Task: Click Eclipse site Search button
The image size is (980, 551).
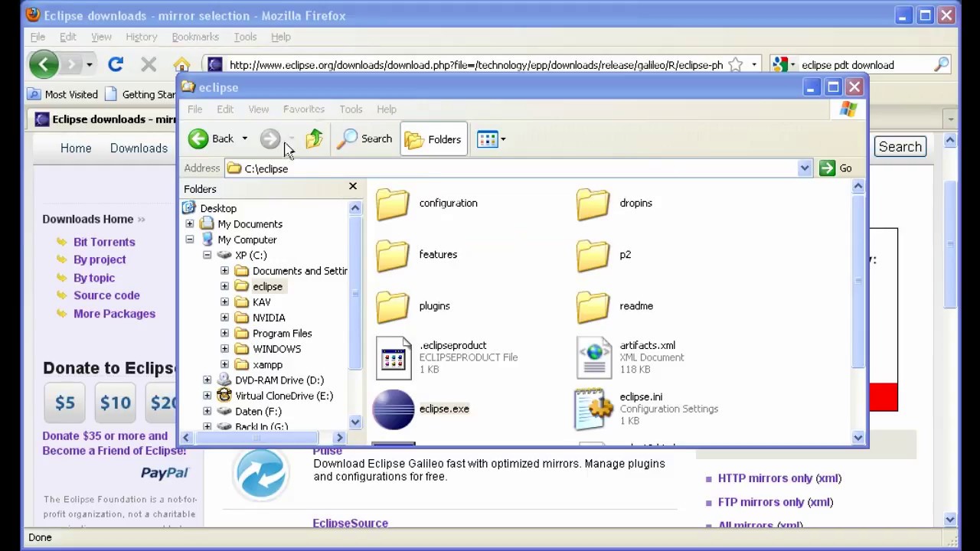Action: click(x=900, y=147)
